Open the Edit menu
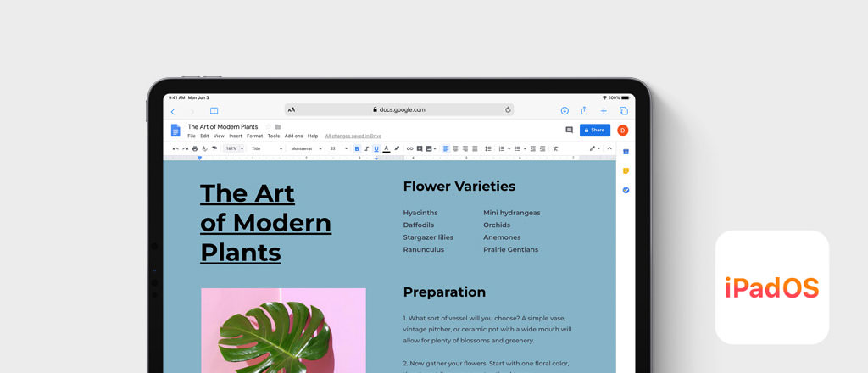Viewport: 868px width, 373px height. point(204,136)
